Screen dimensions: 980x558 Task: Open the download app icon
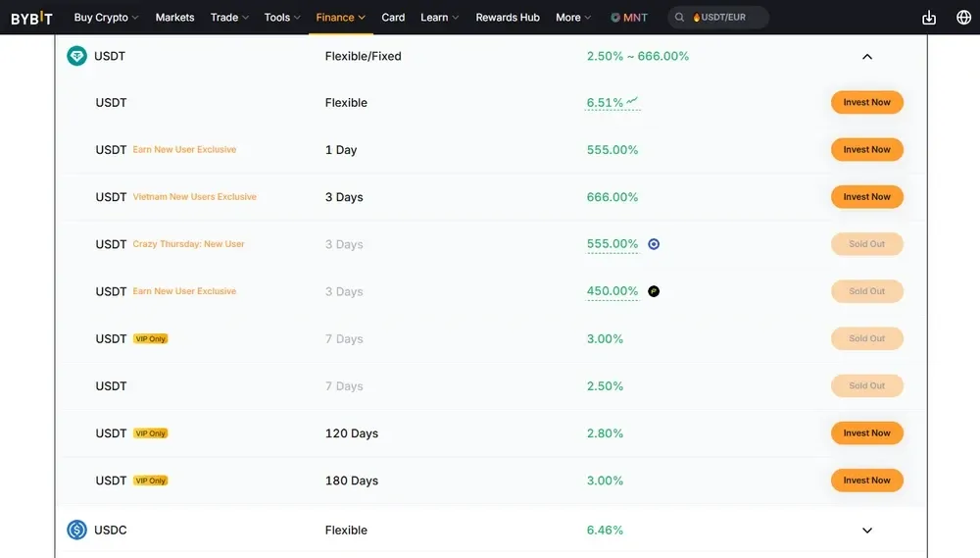[929, 18]
